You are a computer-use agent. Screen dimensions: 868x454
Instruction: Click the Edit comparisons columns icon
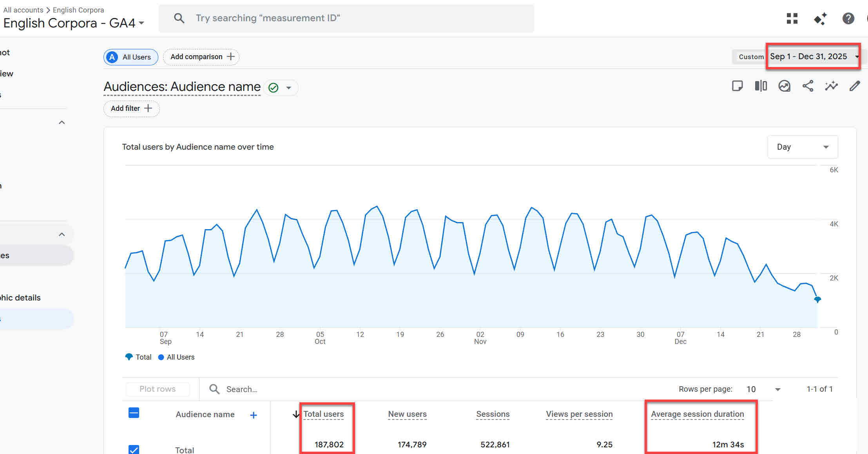(761, 86)
